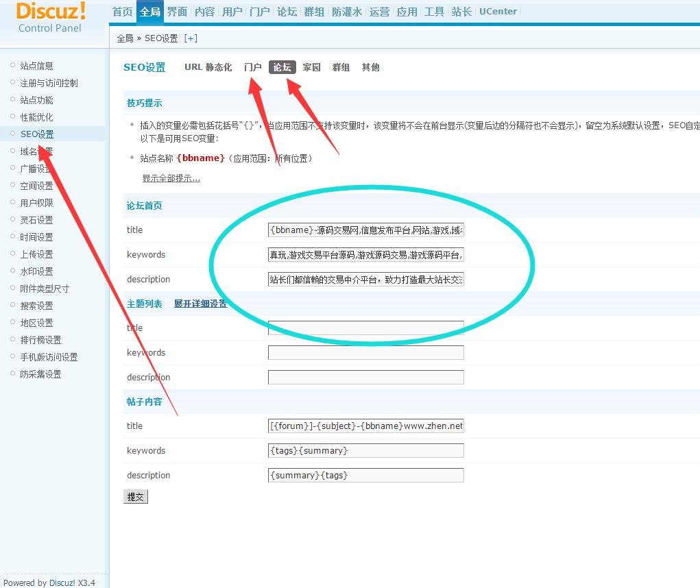Select the 群组 SEO tab
This screenshot has width=700, height=588.
click(341, 67)
